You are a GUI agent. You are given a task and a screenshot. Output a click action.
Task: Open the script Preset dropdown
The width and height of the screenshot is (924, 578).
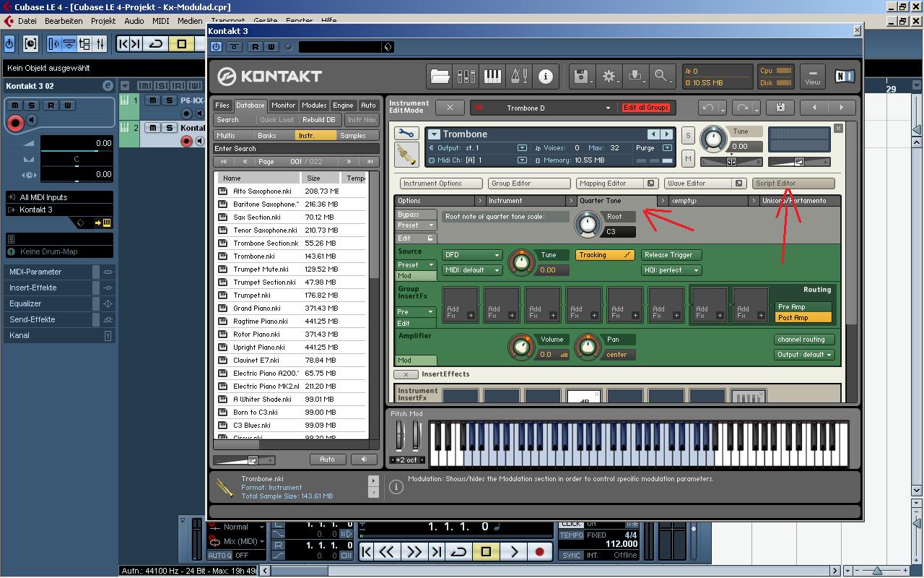click(x=416, y=225)
